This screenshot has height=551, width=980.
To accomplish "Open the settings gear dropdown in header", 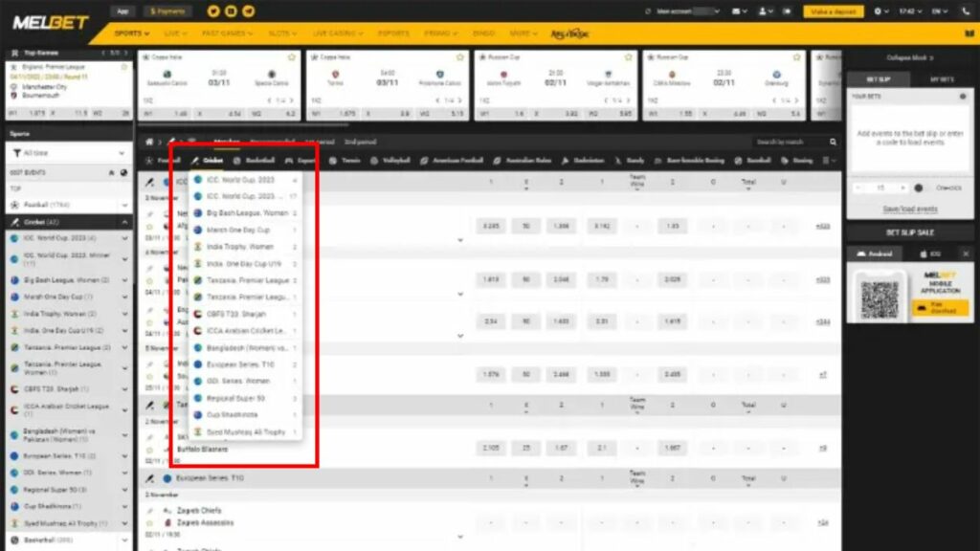I will click(x=880, y=11).
